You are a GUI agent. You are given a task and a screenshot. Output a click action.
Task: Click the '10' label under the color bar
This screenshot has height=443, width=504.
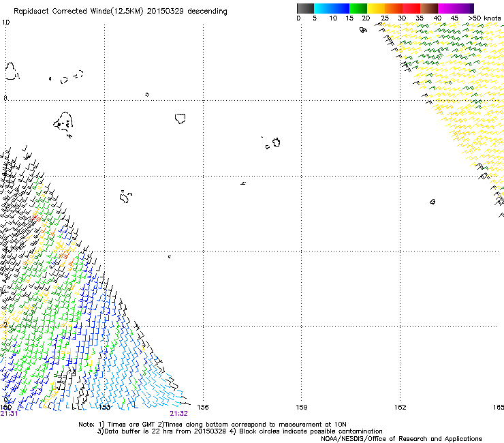(x=333, y=18)
